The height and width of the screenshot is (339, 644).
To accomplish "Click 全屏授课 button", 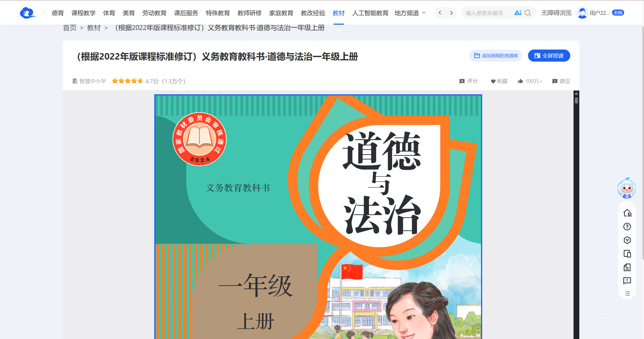I will [549, 56].
